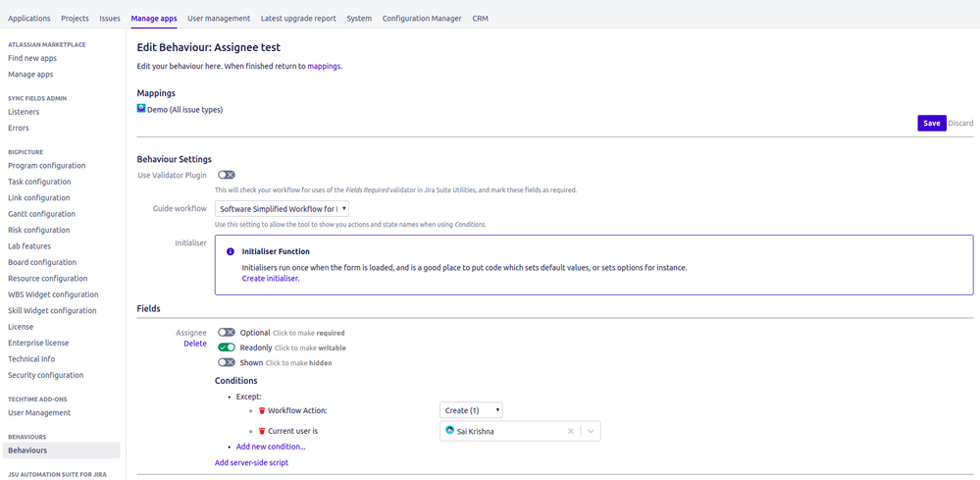The width and height of the screenshot is (980, 480).
Task: Delete the Workflow Action condition trash icon
Action: tap(262, 410)
